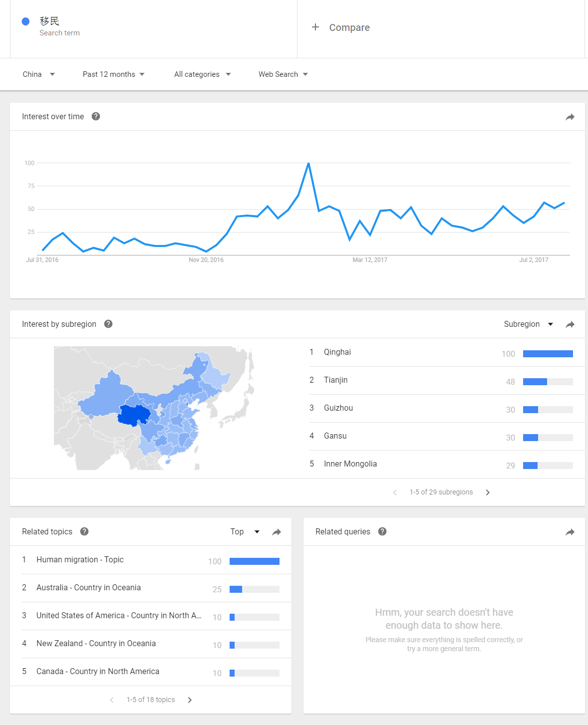
Task: Open the Subregion view dropdown
Action: click(x=529, y=324)
